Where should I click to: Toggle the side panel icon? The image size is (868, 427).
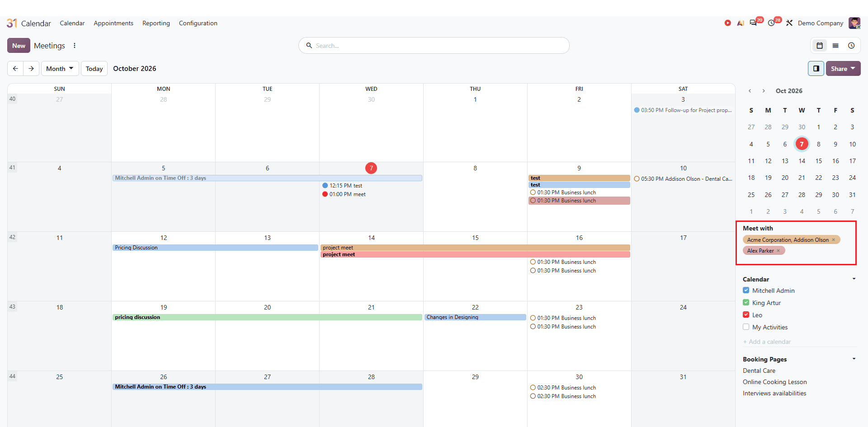(816, 69)
